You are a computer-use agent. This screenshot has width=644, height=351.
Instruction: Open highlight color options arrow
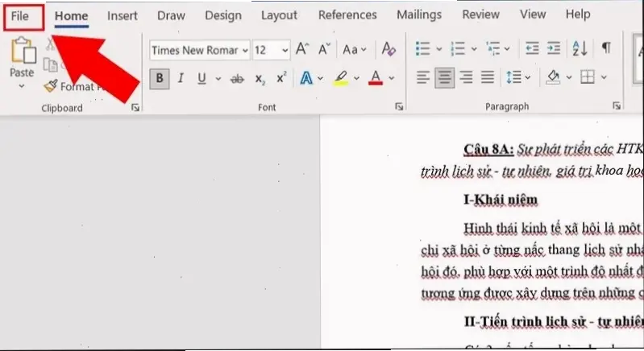(x=356, y=78)
